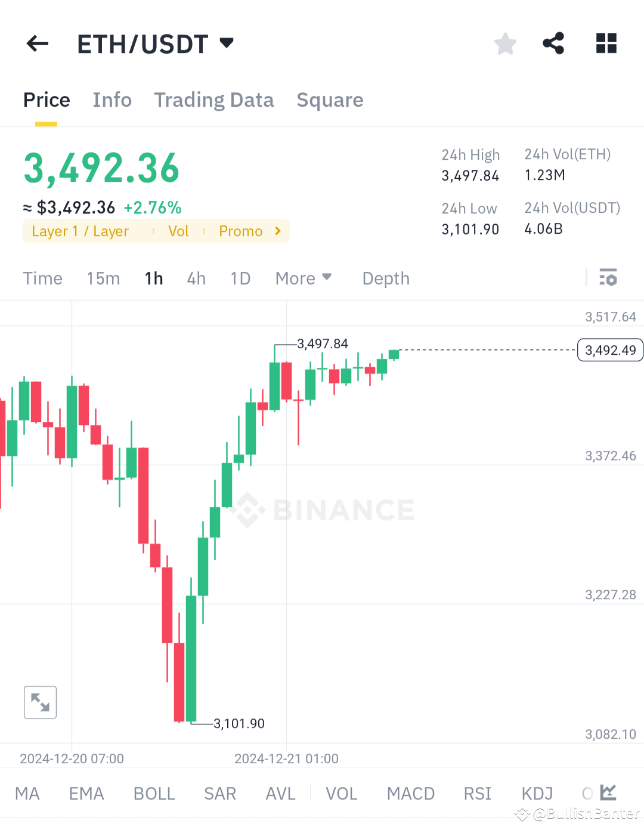Switch to the Trading Data tab
Image resolution: width=644 pixels, height=827 pixels.
pos(214,100)
